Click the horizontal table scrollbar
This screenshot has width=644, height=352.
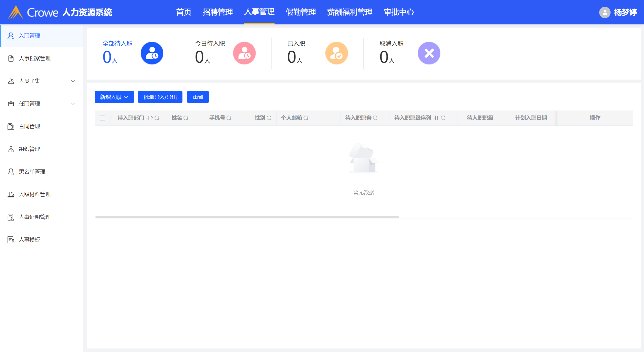(x=247, y=217)
